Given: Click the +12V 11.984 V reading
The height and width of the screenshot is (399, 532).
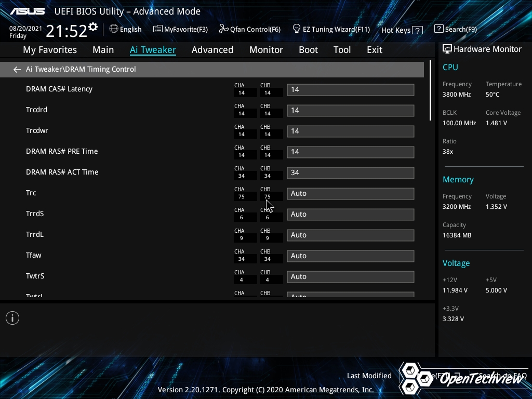Looking at the screenshot, I should (x=455, y=290).
